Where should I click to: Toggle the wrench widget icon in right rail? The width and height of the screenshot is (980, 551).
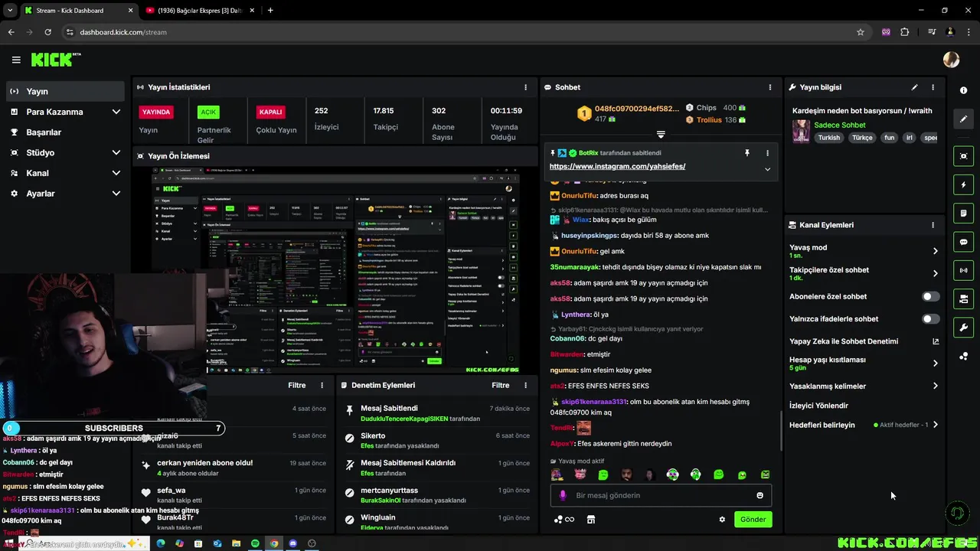point(963,328)
